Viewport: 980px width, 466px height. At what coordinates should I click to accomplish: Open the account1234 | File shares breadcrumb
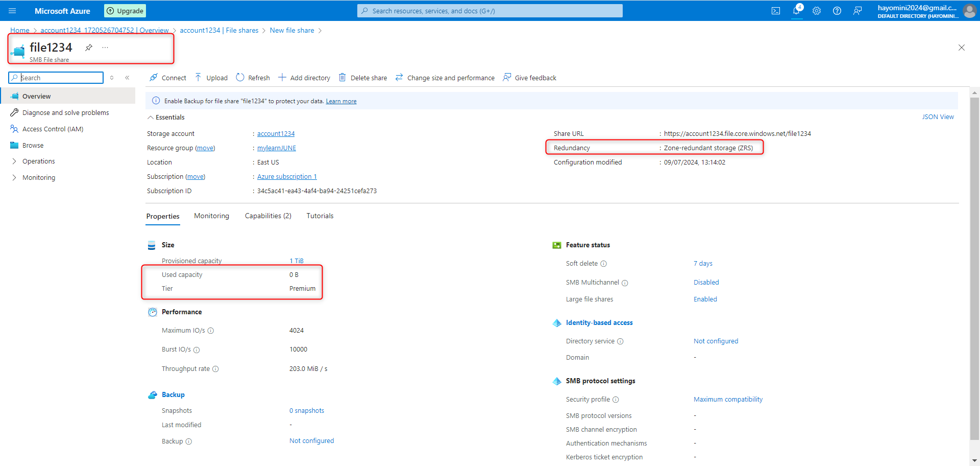coord(219,30)
